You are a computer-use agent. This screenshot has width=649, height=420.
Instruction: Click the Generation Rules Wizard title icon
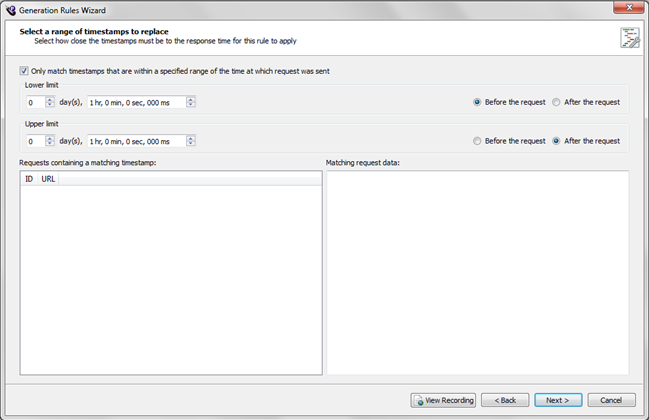pos(11,9)
